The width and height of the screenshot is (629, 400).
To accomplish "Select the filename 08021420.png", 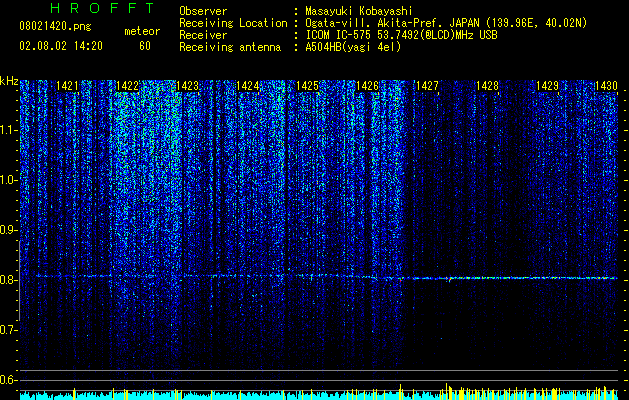I will (x=55, y=27).
